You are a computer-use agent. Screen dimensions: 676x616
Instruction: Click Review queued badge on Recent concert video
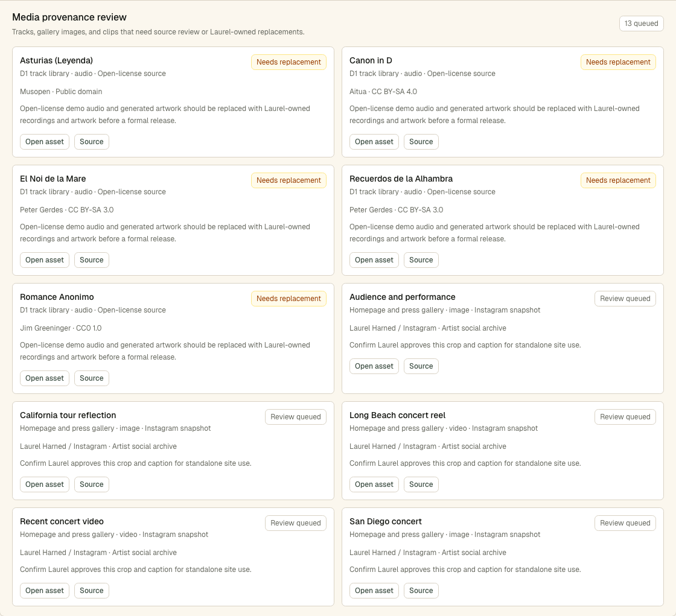295,523
